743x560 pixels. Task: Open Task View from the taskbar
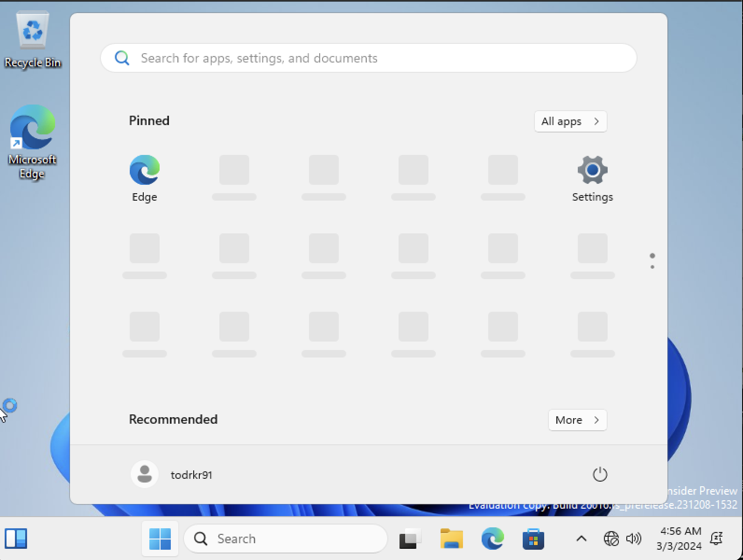tap(410, 539)
